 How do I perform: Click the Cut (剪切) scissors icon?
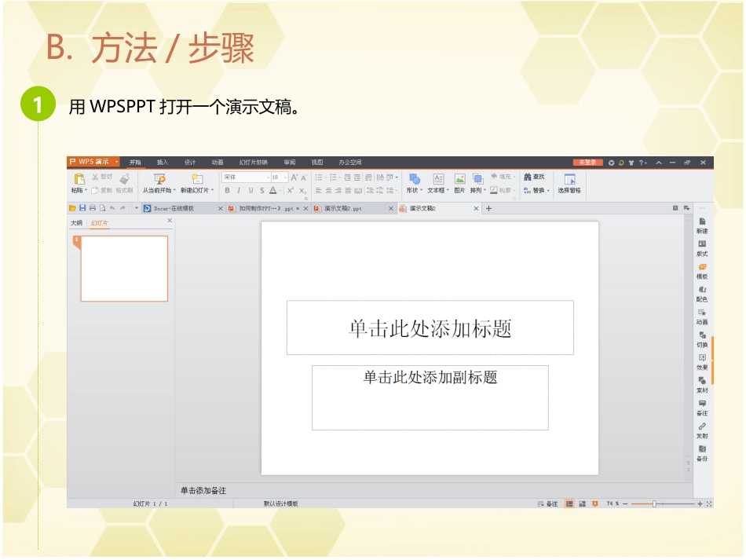click(x=95, y=177)
